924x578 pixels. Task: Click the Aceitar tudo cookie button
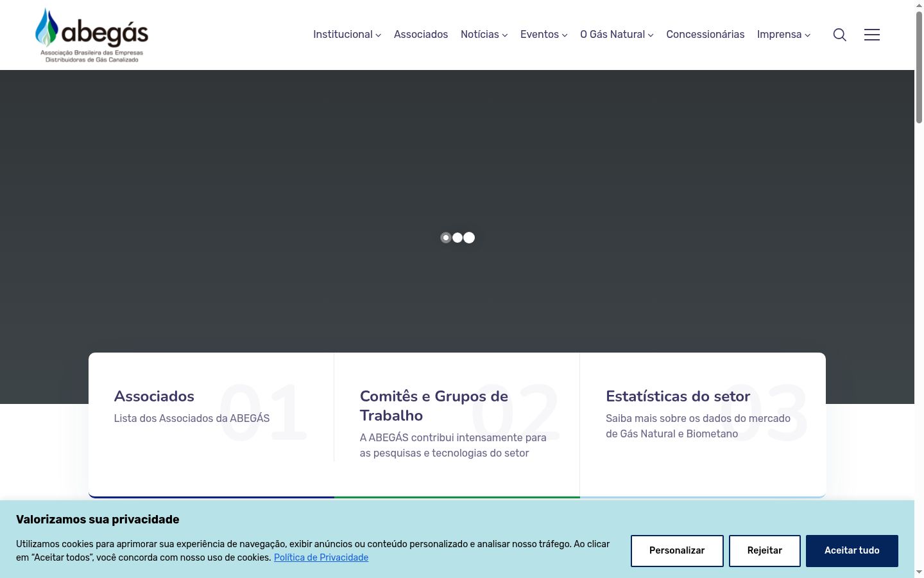pyautogui.click(x=852, y=551)
